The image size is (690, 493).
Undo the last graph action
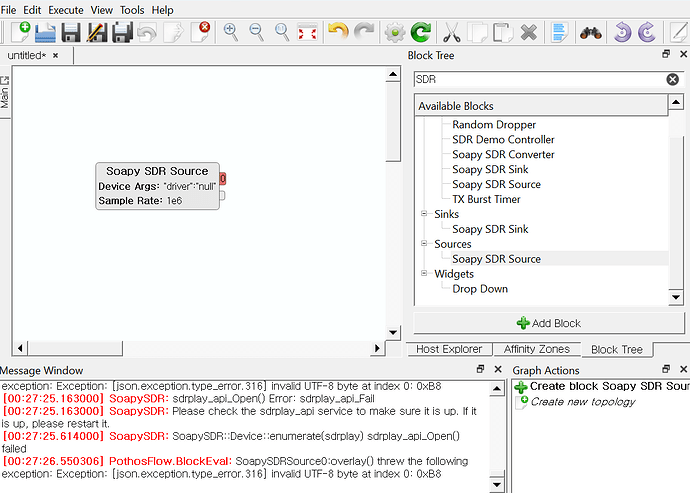pyautogui.click(x=338, y=32)
